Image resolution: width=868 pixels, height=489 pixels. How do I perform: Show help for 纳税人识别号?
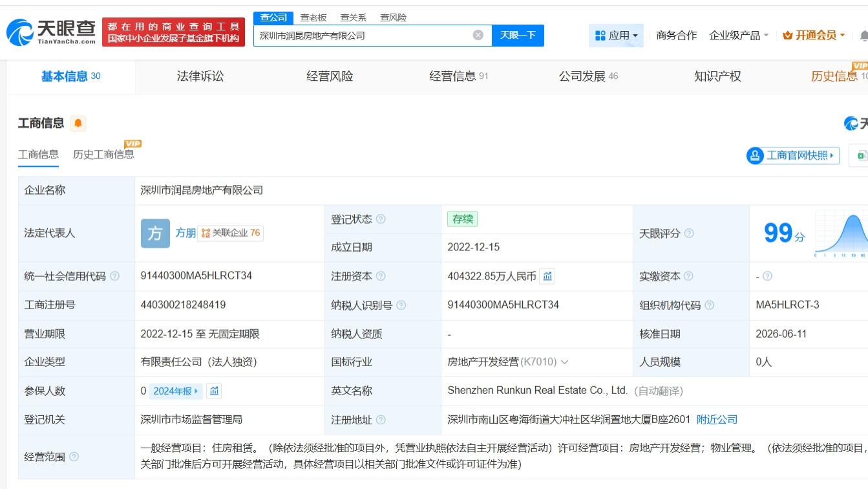401,305
